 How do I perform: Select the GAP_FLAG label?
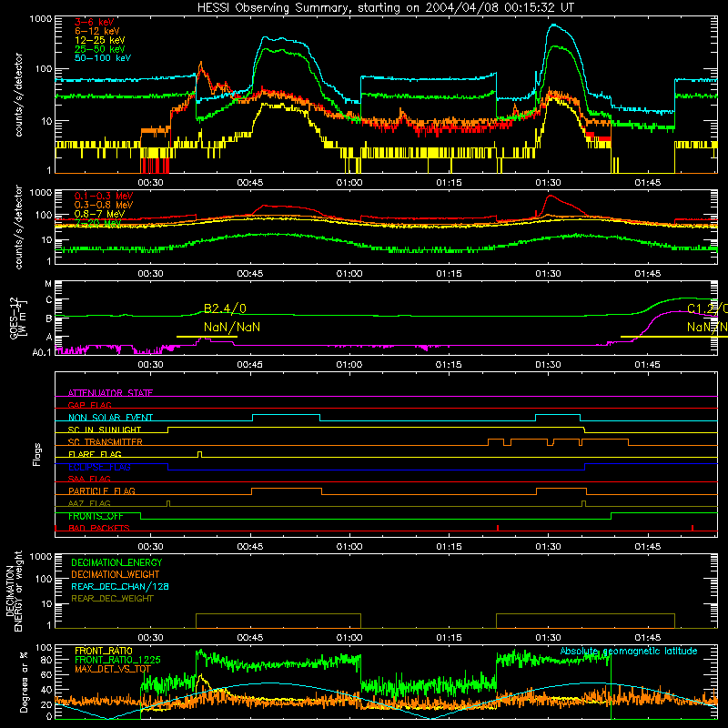[89, 405]
